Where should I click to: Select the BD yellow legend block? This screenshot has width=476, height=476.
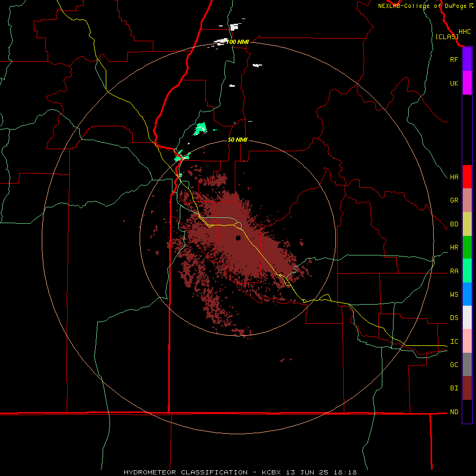point(467,224)
